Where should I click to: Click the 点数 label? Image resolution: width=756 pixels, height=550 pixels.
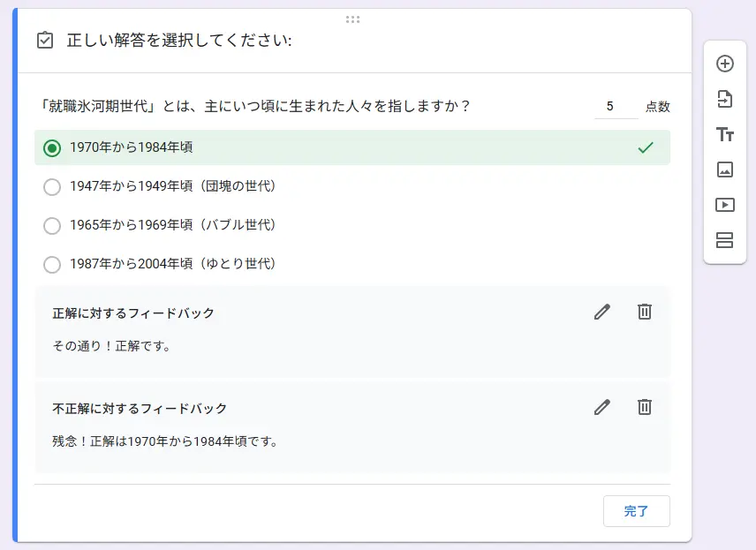[x=658, y=107]
